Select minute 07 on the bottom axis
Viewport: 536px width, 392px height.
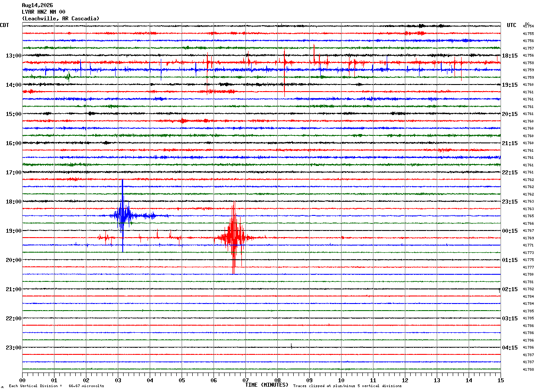(x=245, y=380)
